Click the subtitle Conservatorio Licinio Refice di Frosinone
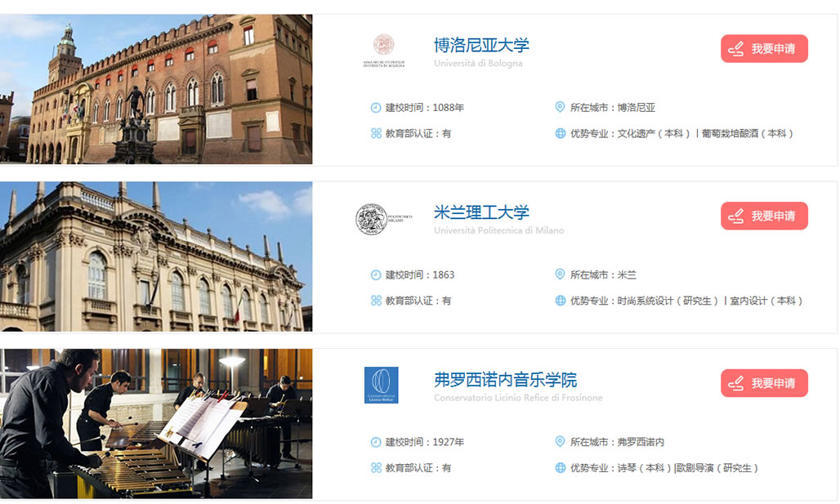840x504 pixels. point(518,398)
